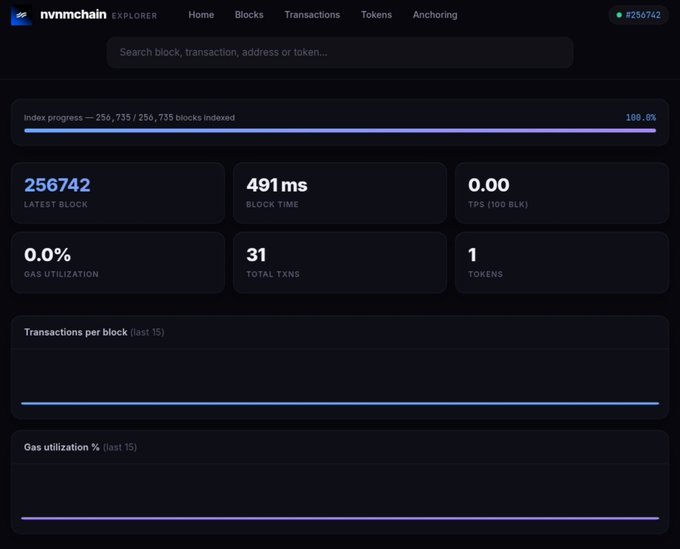Click the green live status dot

click(619, 15)
